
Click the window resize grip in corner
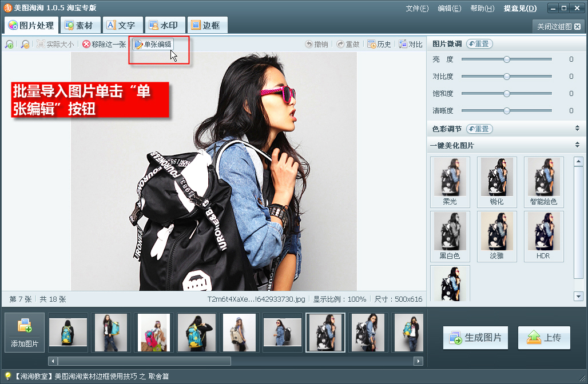pos(582,378)
